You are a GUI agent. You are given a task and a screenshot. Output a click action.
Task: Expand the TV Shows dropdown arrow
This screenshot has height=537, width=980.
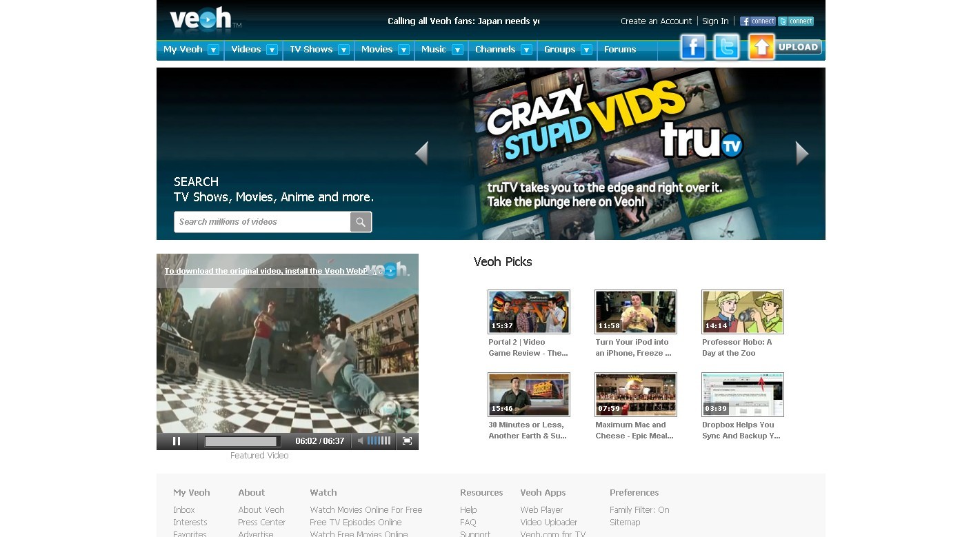[343, 50]
